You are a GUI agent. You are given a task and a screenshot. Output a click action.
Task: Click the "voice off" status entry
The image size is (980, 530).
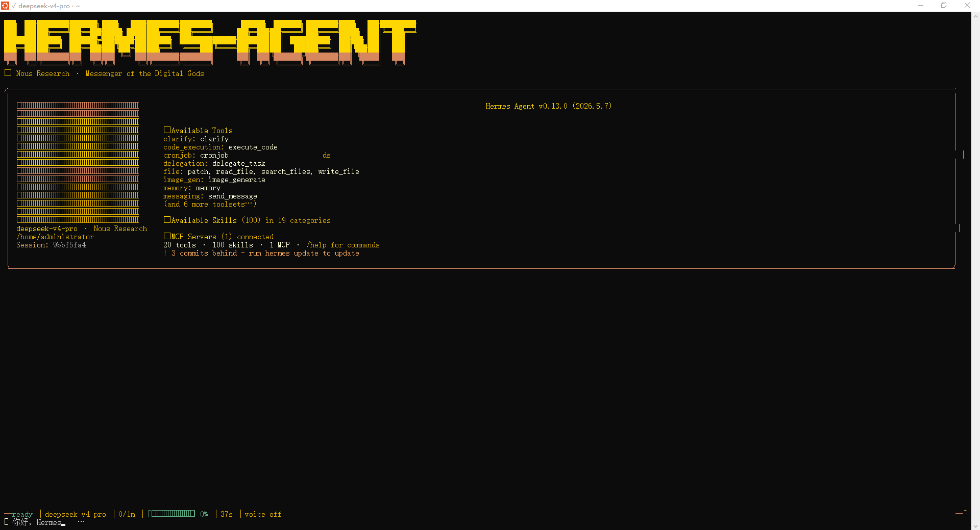(263, 514)
